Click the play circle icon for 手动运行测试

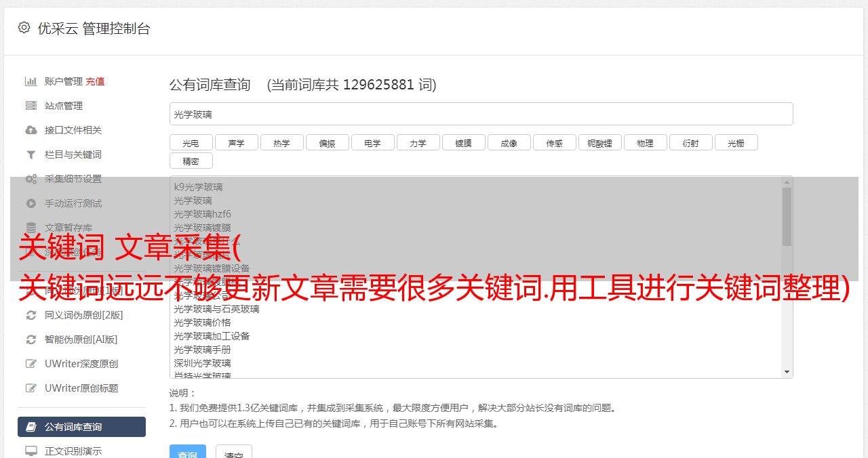[x=31, y=203]
